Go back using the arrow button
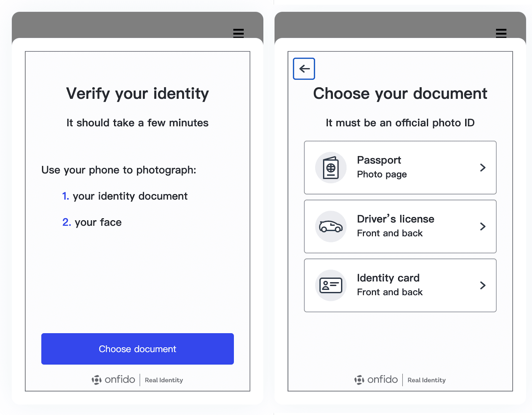 coord(304,69)
